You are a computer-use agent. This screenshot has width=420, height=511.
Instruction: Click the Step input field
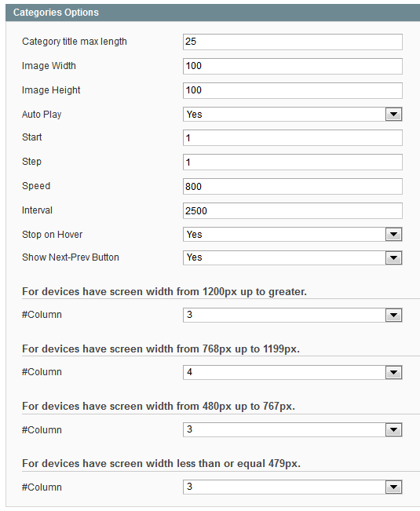pyautogui.click(x=293, y=162)
